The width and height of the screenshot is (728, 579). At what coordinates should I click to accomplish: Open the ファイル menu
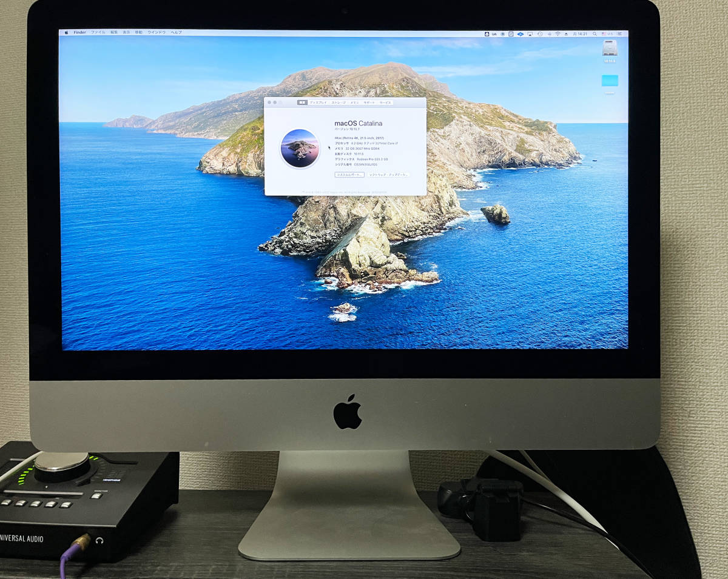point(98,32)
